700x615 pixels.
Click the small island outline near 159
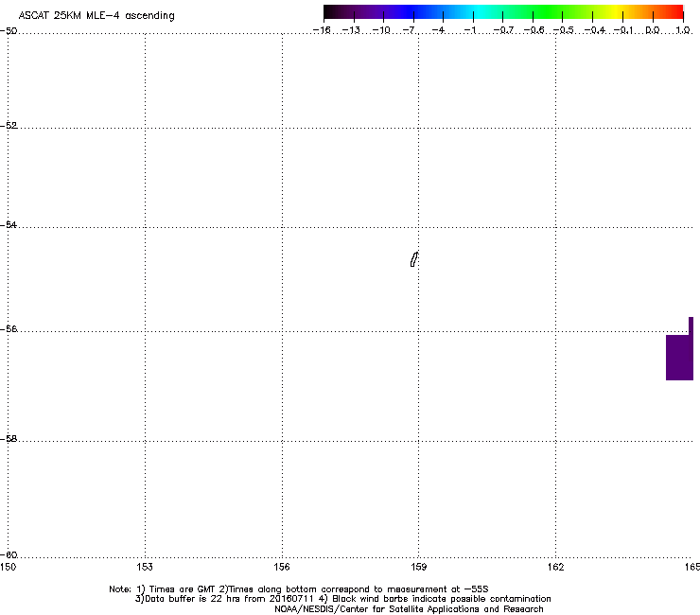(x=414, y=259)
